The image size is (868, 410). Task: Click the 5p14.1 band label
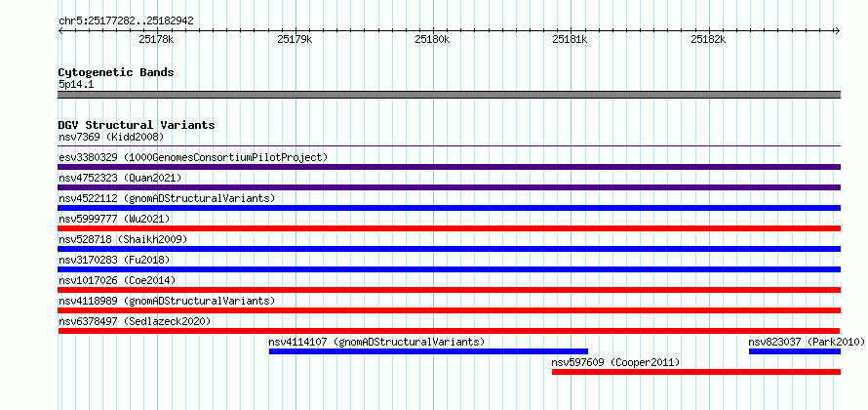tap(76, 84)
